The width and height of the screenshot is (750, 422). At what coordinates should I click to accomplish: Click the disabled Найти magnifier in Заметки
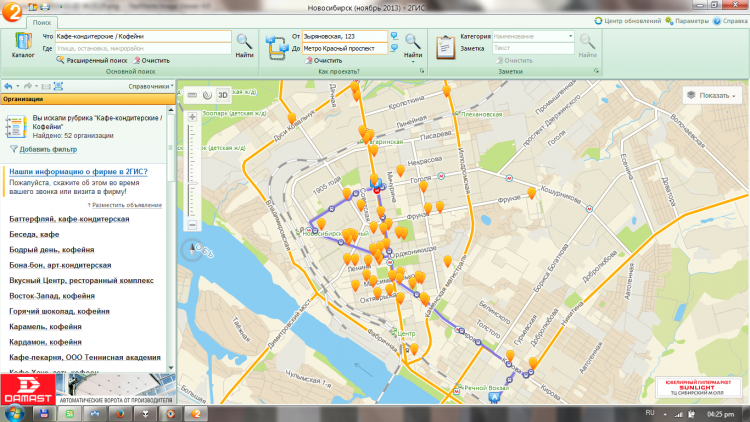coord(587,46)
